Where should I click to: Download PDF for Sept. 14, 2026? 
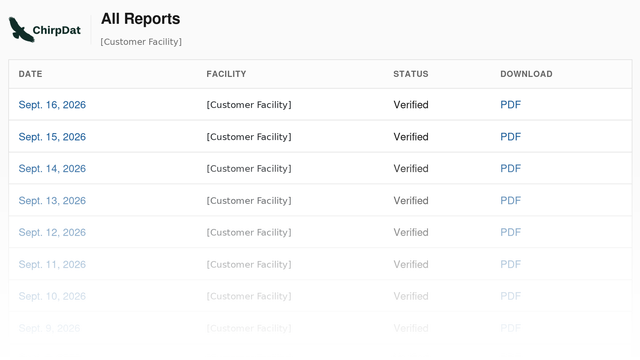point(511,169)
